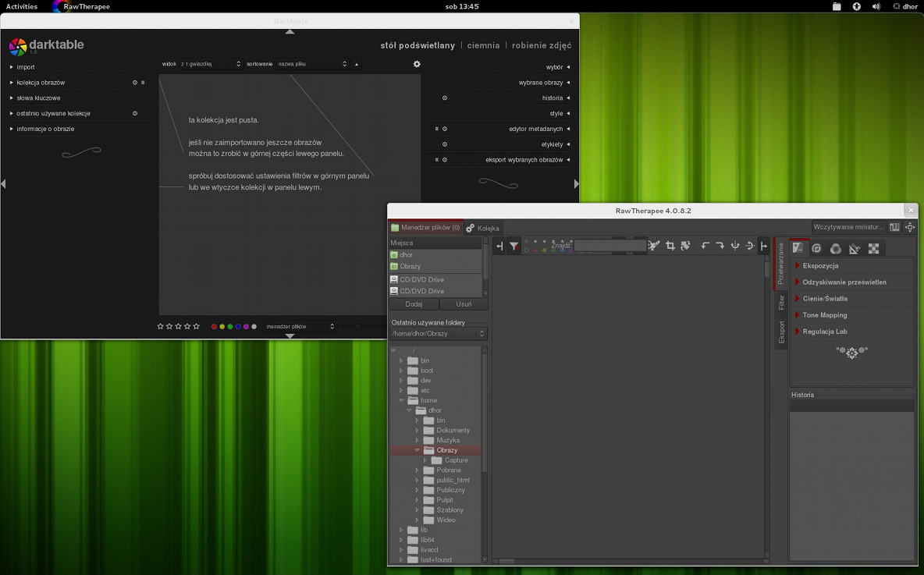This screenshot has height=575, width=924.
Task: Apply red color label in darktable
Action: click(214, 326)
